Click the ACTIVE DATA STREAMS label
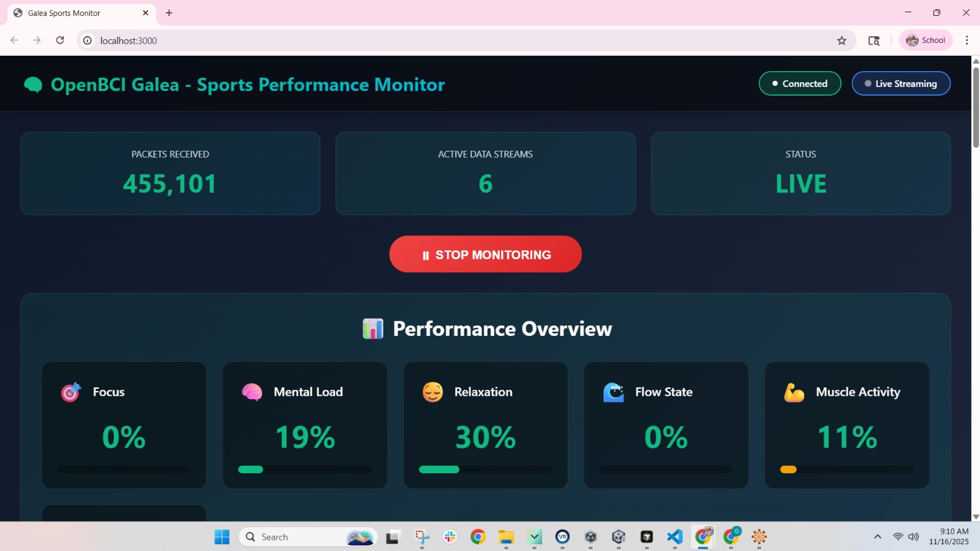980x551 pixels. (486, 154)
